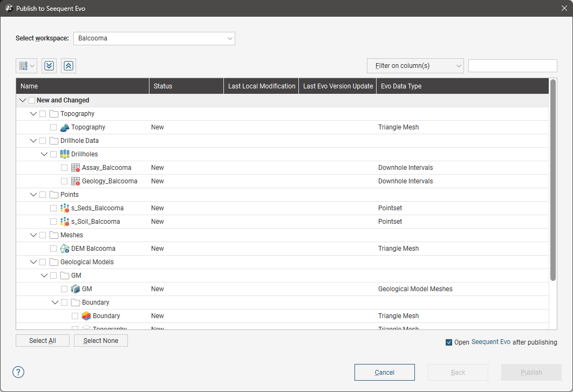Click the GM folder icon
The image size is (573, 392).
[65, 276]
